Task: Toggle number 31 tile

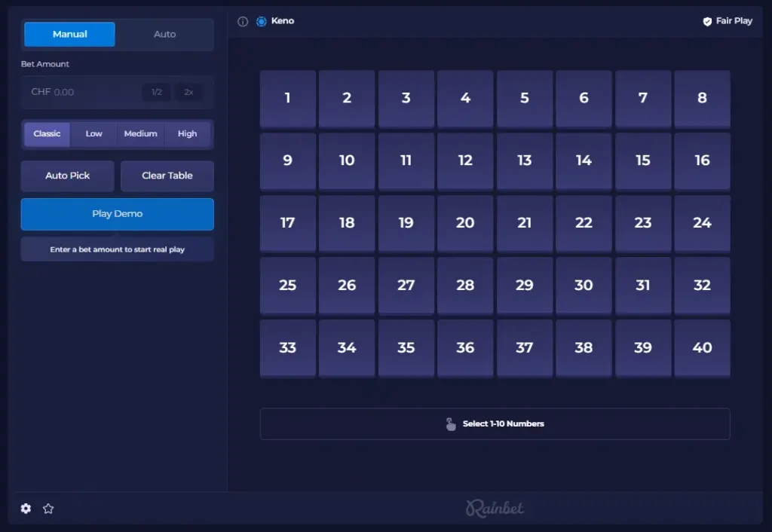Action: point(643,286)
